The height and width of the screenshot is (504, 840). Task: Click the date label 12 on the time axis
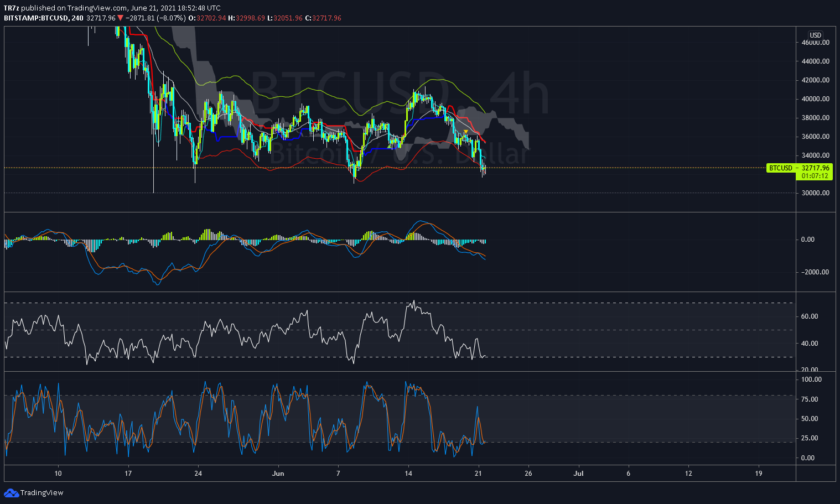pos(688,474)
